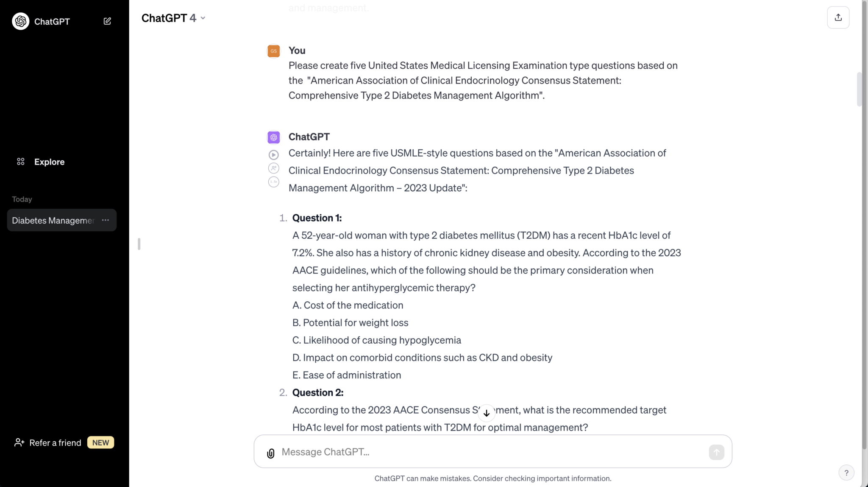Click the GS user avatar

pos(274,51)
